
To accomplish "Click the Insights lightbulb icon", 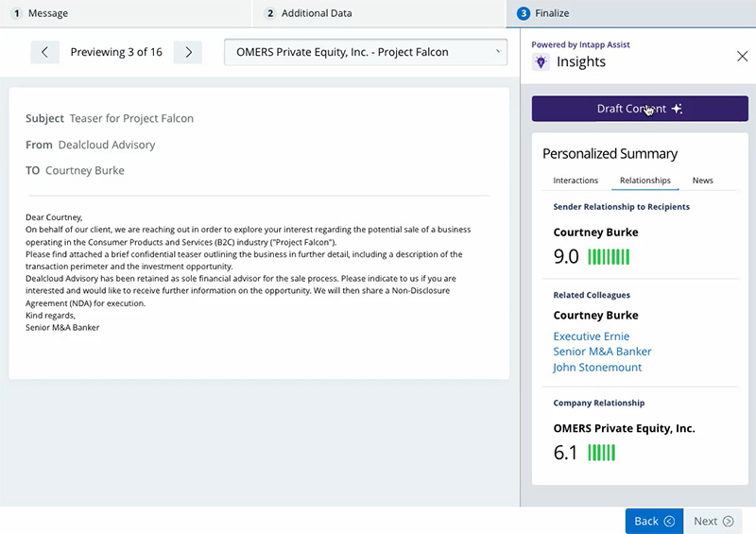I will tap(541, 62).
